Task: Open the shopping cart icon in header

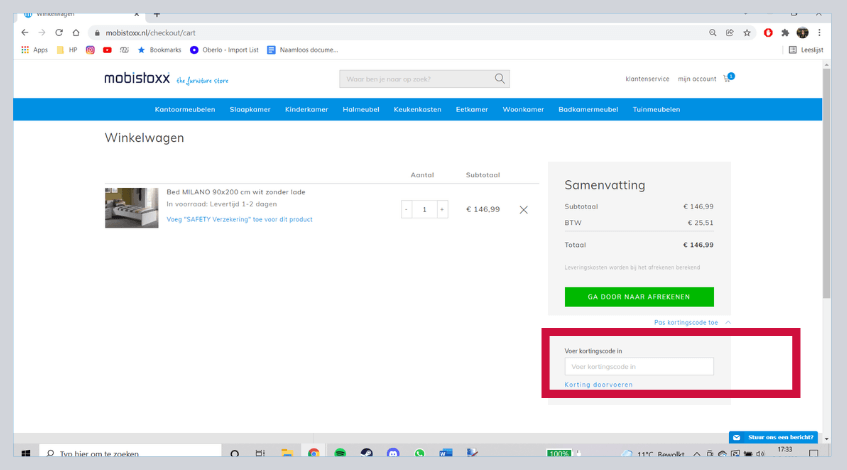Action: coord(727,78)
